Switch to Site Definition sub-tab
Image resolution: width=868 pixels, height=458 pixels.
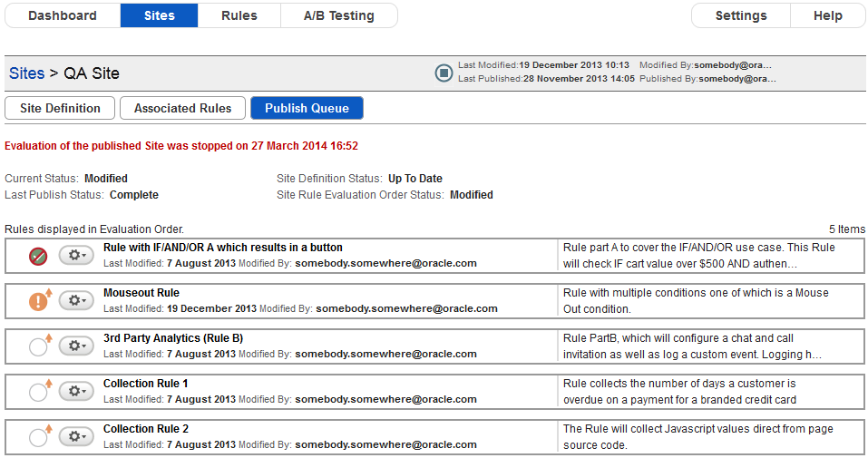tap(60, 108)
